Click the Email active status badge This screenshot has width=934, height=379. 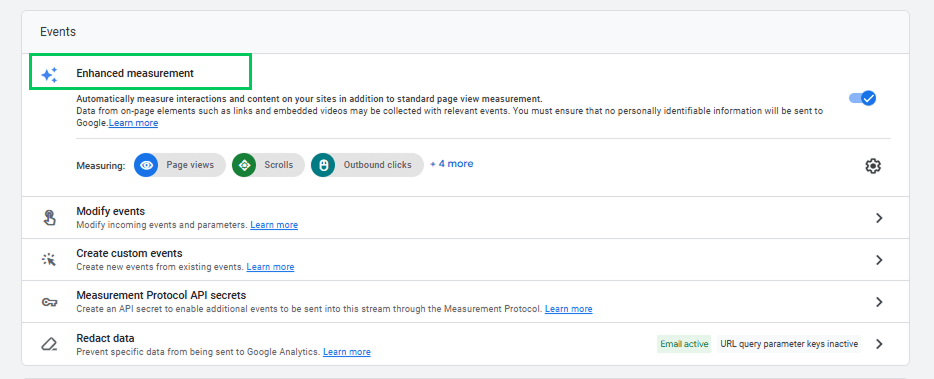pyautogui.click(x=684, y=344)
